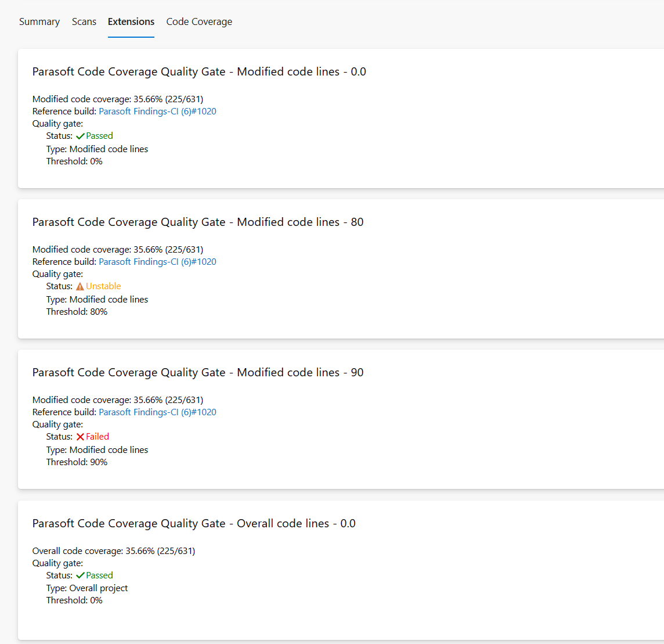
Task: Click the red Failed X icon
Action: (x=80, y=437)
